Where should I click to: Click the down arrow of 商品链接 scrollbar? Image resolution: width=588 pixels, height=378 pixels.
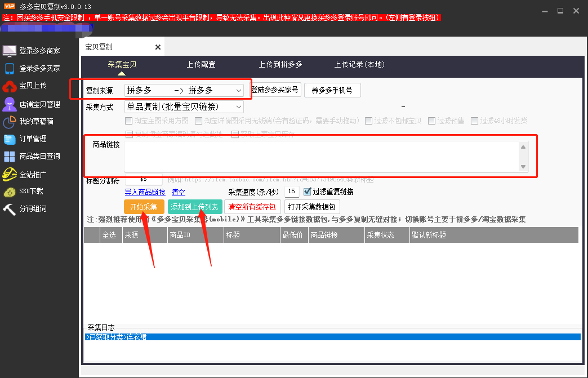(x=523, y=167)
